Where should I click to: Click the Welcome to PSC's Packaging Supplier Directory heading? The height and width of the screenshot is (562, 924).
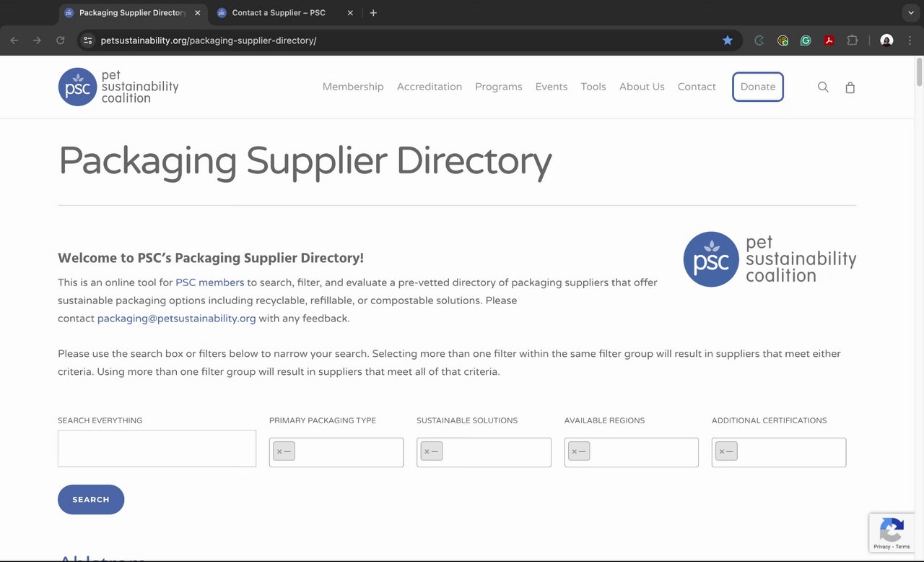(211, 258)
